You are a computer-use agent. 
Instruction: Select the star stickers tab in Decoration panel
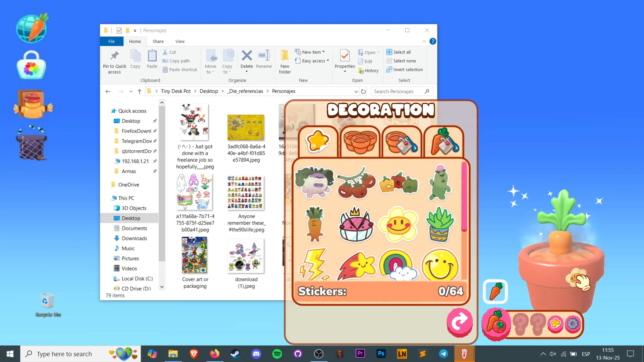318,142
